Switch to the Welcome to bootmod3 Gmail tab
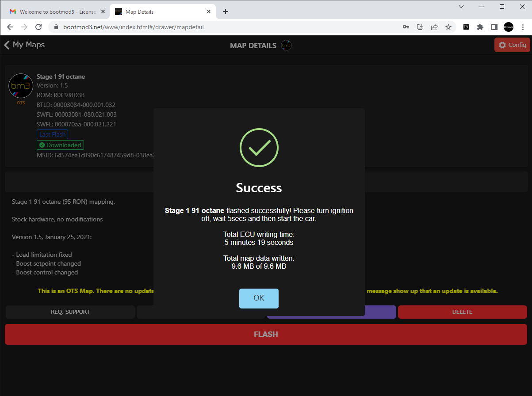 [57, 11]
